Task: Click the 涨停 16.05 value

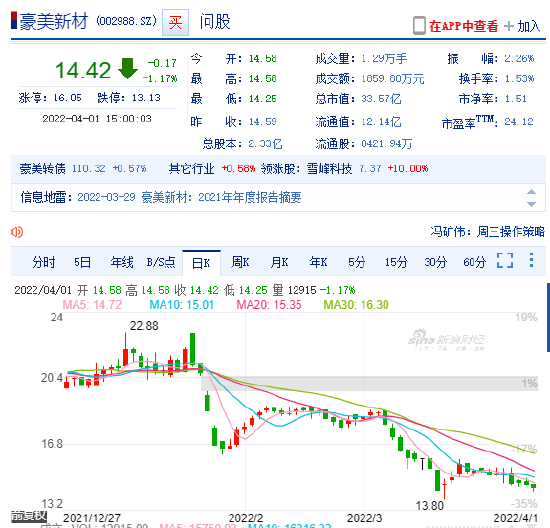Action: [67, 97]
